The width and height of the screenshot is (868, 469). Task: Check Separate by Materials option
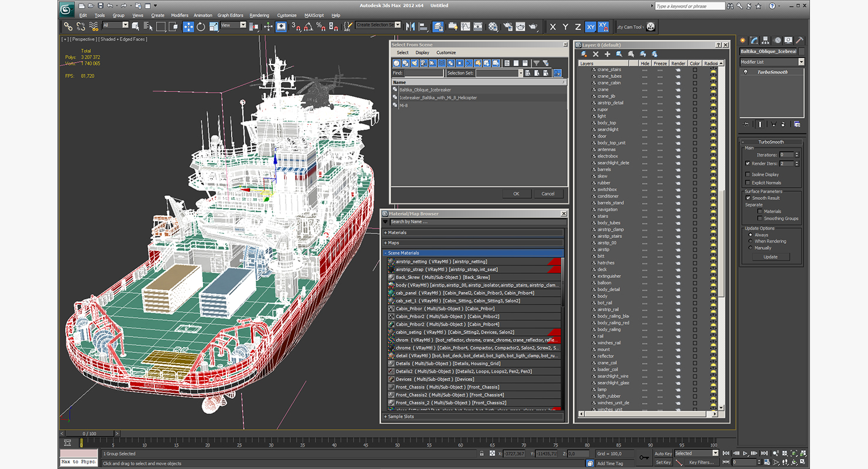click(760, 212)
